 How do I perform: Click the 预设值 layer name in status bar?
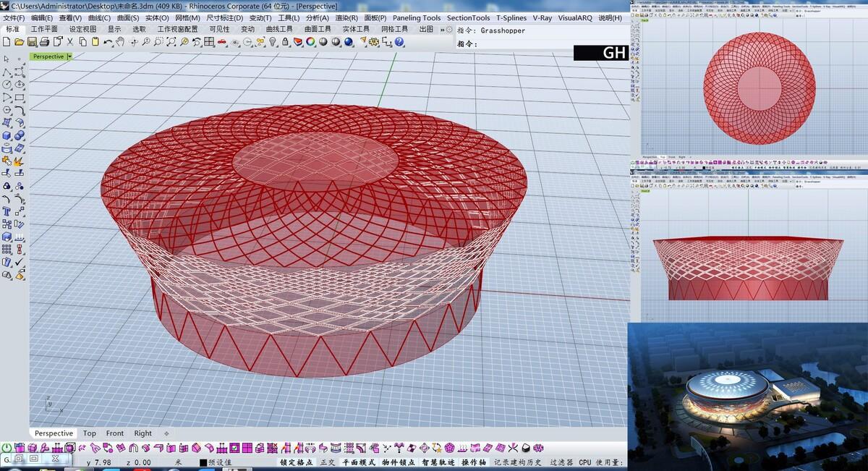[220, 462]
